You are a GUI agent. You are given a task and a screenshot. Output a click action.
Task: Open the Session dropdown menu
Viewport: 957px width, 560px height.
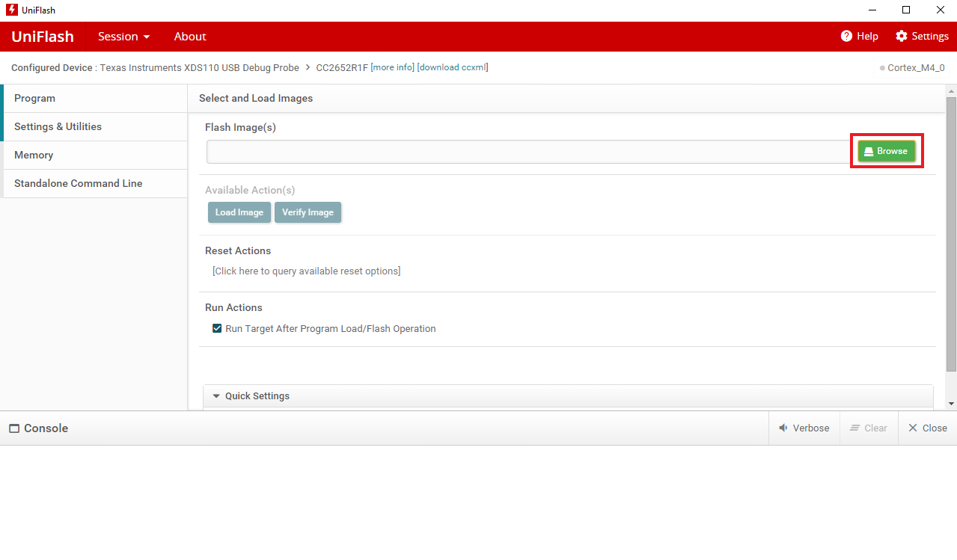(123, 37)
